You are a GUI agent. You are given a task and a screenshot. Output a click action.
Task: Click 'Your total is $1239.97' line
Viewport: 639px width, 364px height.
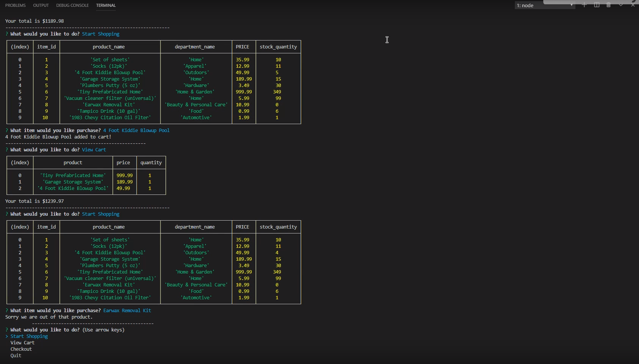tap(34, 201)
